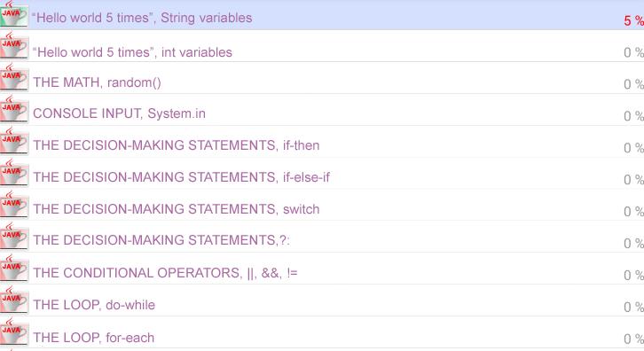Select THE DECISION-MAKING STATEMENTS, if-else-if lesson
Viewport: 644px width, 351px height.
point(181,177)
